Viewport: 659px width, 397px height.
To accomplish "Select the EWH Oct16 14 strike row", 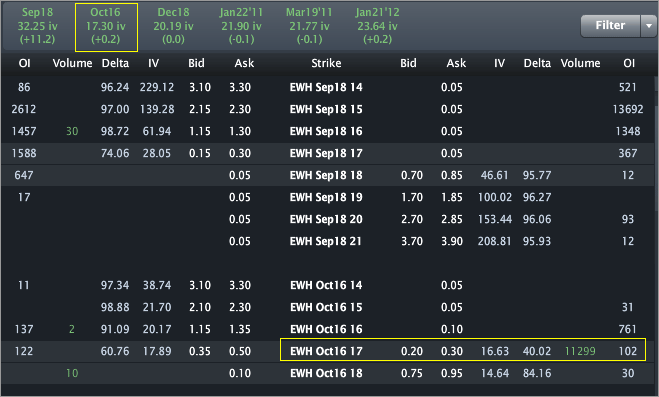I will (x=328, y=285).
